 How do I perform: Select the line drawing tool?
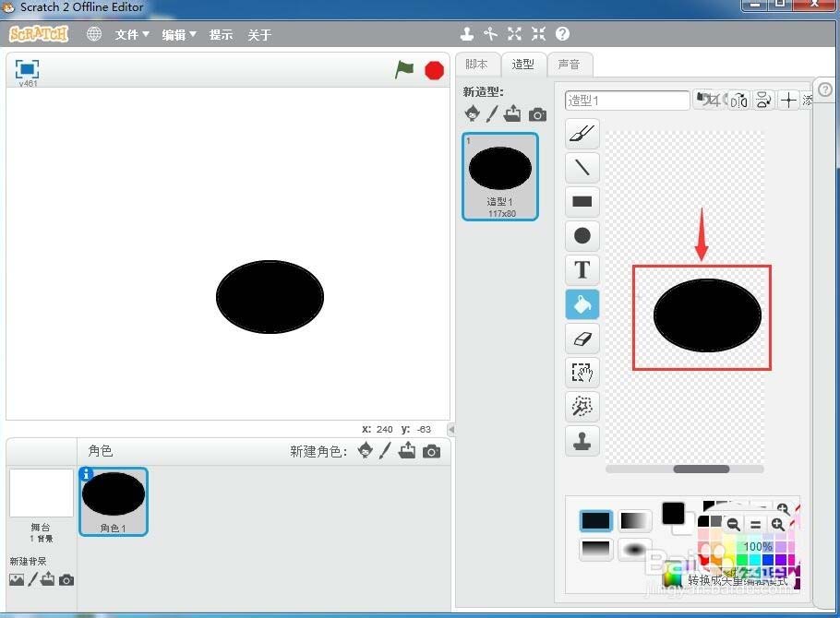click(x=582, y=167)
